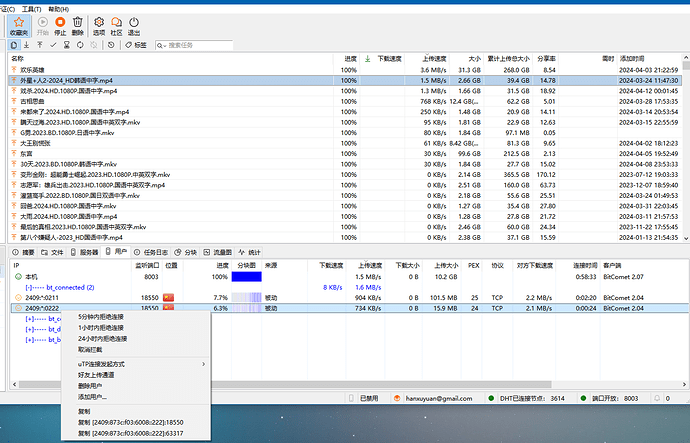
Task: Sort task list by 分享率 column
Action: [546, 59]
